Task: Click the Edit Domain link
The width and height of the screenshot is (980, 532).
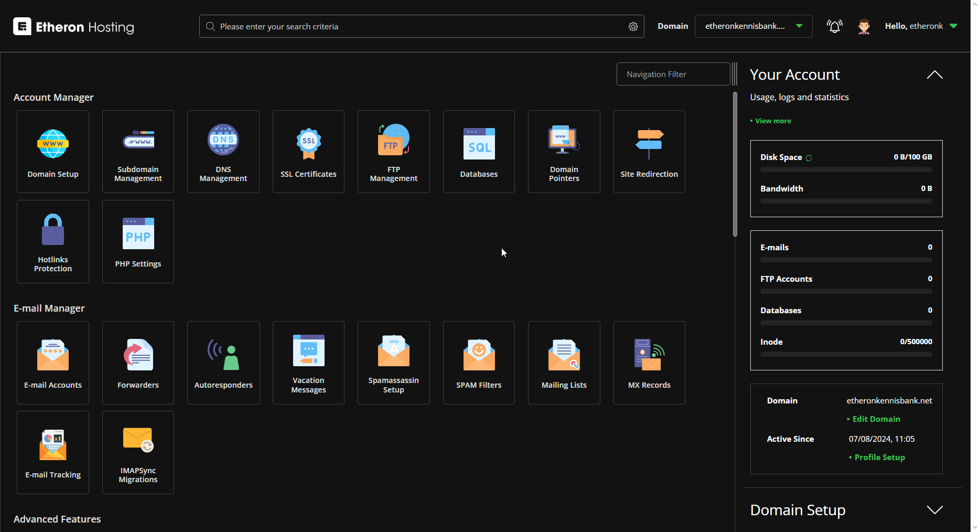Action: 876,419
